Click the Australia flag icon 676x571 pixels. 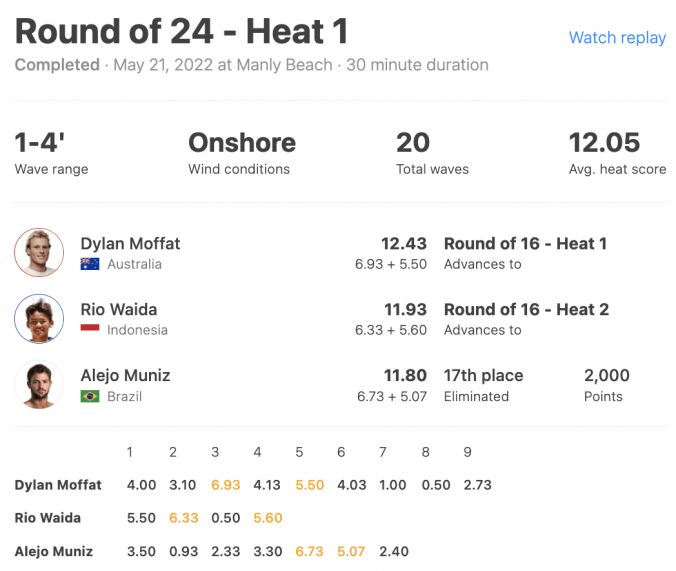(x=90, y=264)
